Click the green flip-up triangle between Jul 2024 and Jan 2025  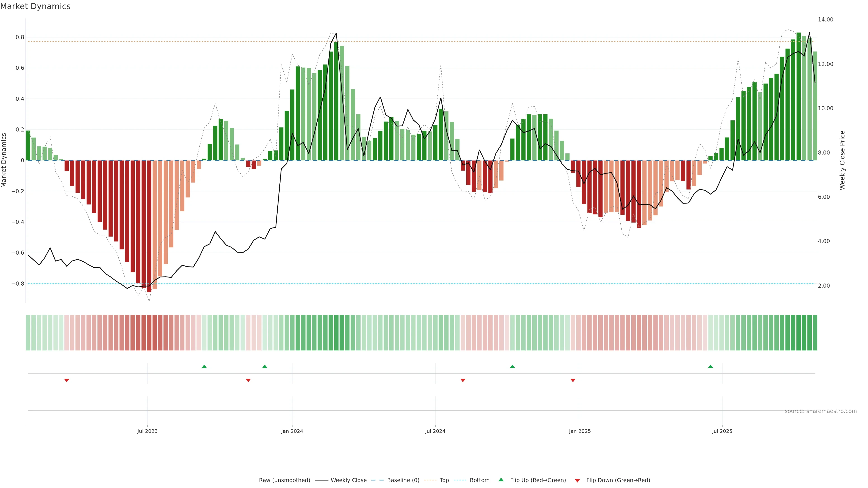[x=512, y=366]
